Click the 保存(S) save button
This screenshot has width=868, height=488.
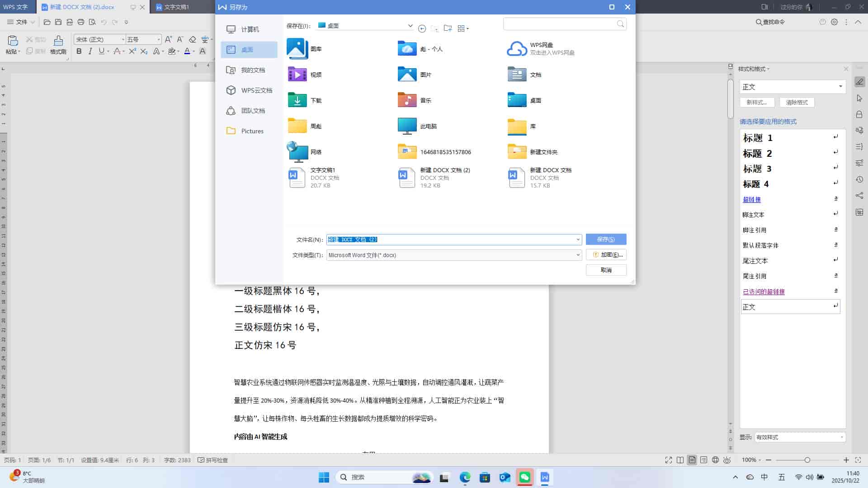click(x=606, y=239)
